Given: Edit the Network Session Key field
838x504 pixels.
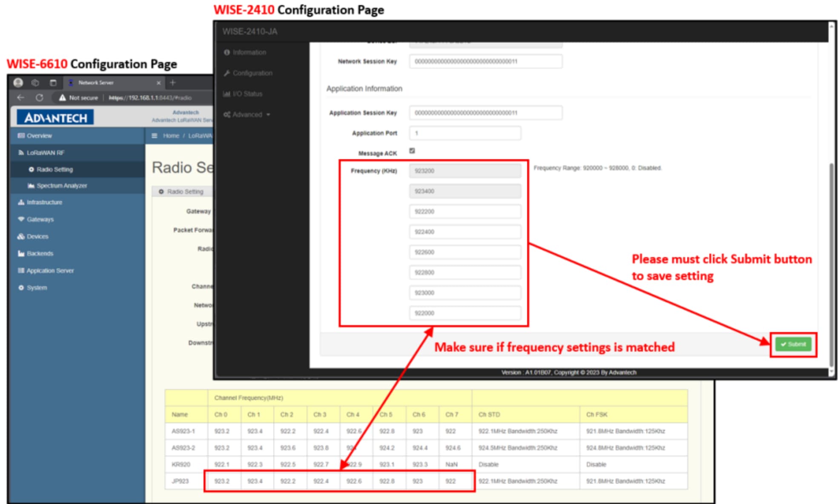Looking at the screenshot, I should point(485,61).
